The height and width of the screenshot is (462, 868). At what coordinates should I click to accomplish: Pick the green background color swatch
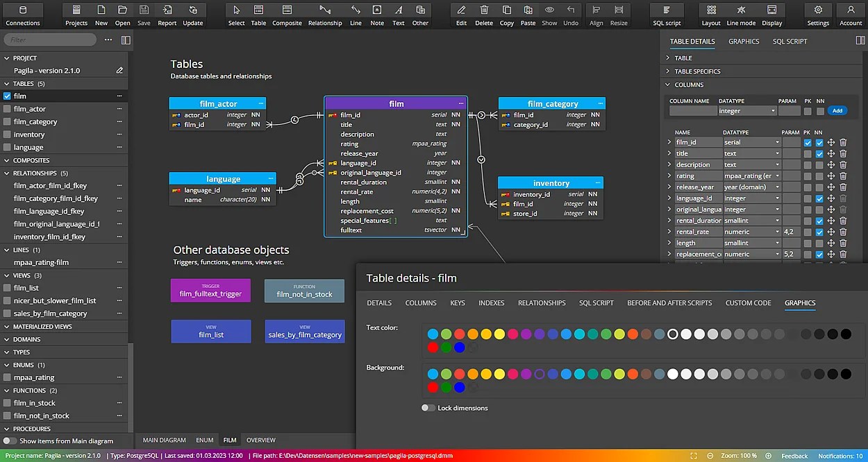pyautogui.click(x=446, y=374)
